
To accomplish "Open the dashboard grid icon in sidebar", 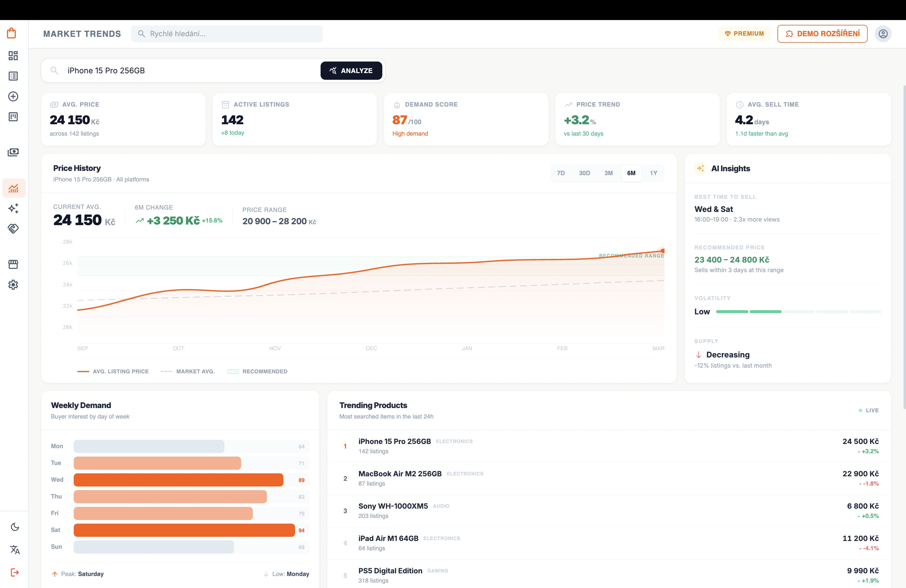I will click(13, 56).
